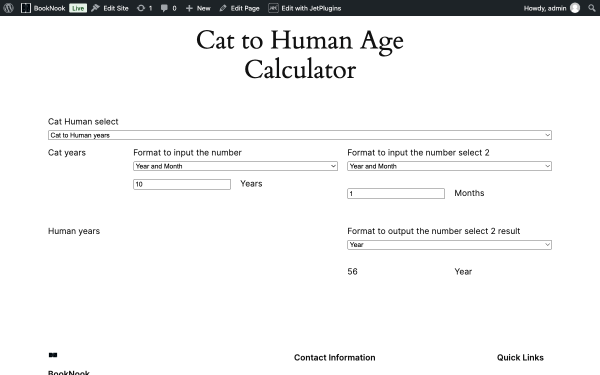Focus the Years input field containing 10
The image size is (600, 375).
click(x=182, y=184)
